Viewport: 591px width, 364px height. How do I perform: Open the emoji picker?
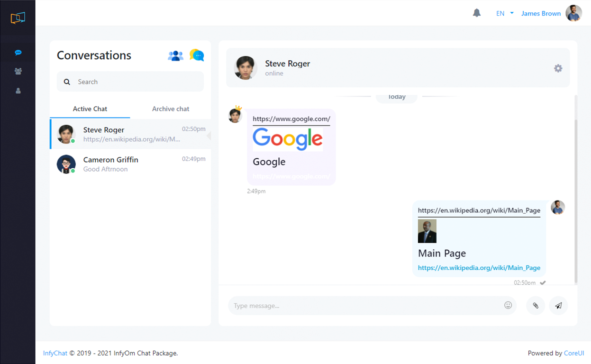[x=508, y=305]
